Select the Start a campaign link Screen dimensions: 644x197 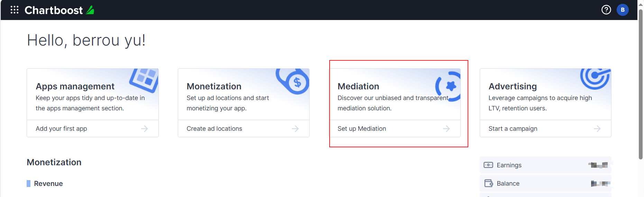pos(513,129)
